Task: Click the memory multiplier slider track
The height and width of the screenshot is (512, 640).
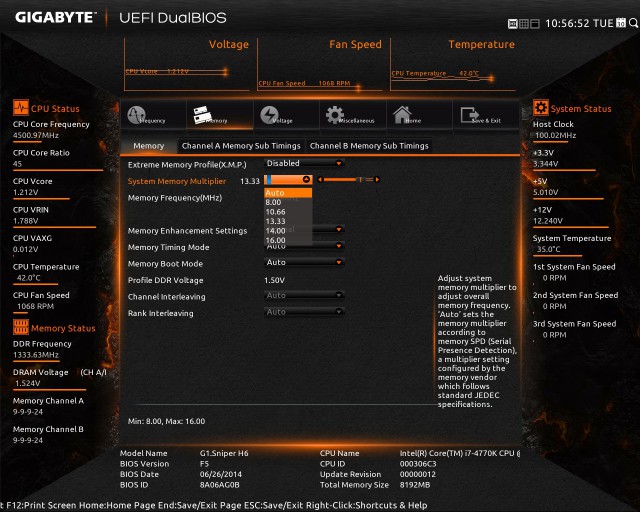Action: [349, 180]
